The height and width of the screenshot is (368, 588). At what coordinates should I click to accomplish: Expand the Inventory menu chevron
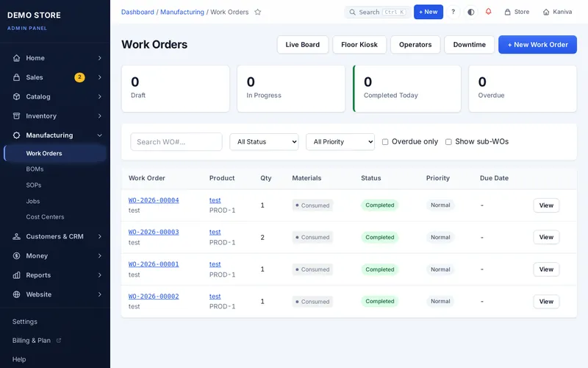coord(100,116)
